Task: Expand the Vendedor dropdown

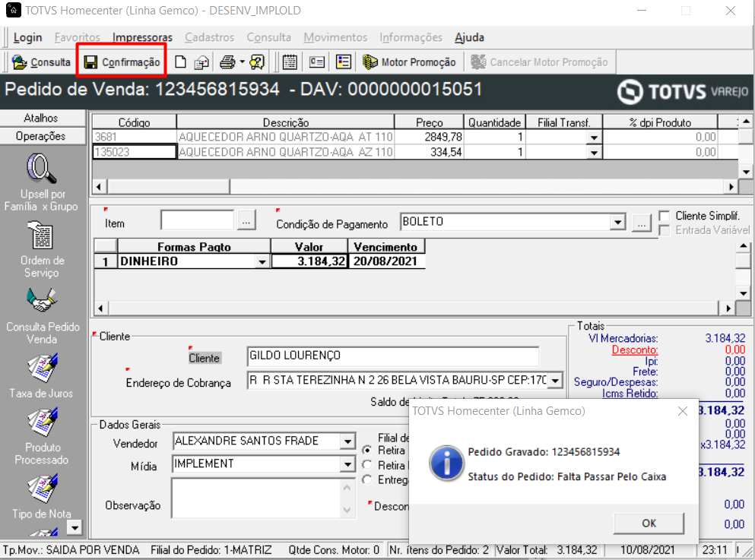Action: tap(347, 441)
